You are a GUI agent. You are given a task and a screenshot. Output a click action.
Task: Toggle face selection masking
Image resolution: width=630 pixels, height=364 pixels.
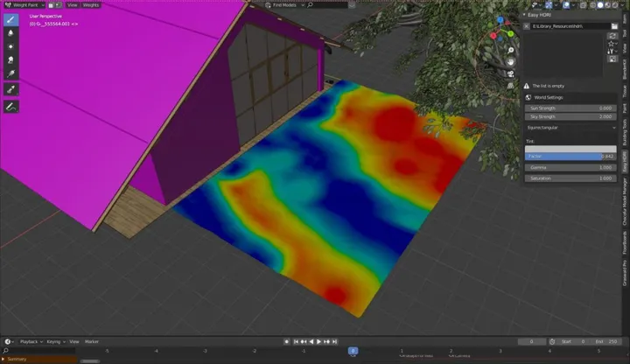coord(51,5)
